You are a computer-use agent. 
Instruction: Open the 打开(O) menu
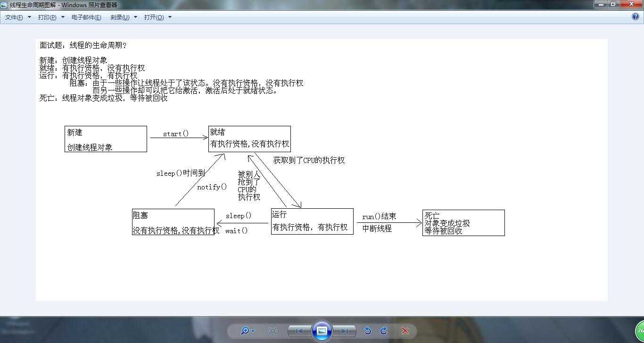tap(157, 17)
